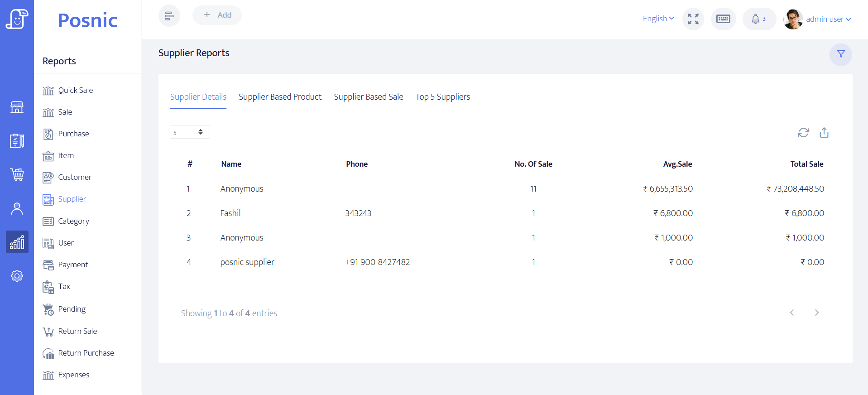
Task: Open the English language dropdown
Action: pos(658,19)
